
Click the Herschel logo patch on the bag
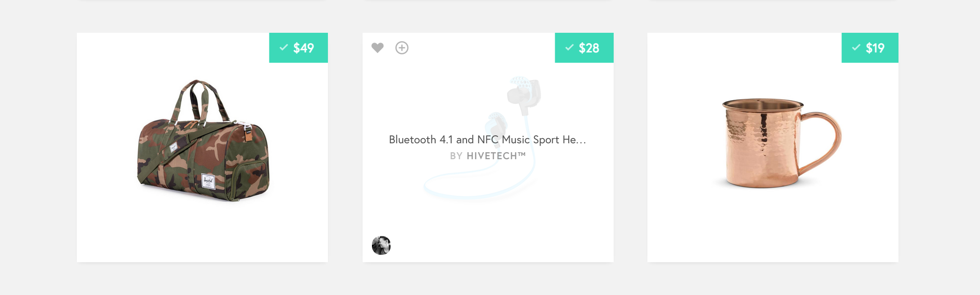[x=208, y=181]
